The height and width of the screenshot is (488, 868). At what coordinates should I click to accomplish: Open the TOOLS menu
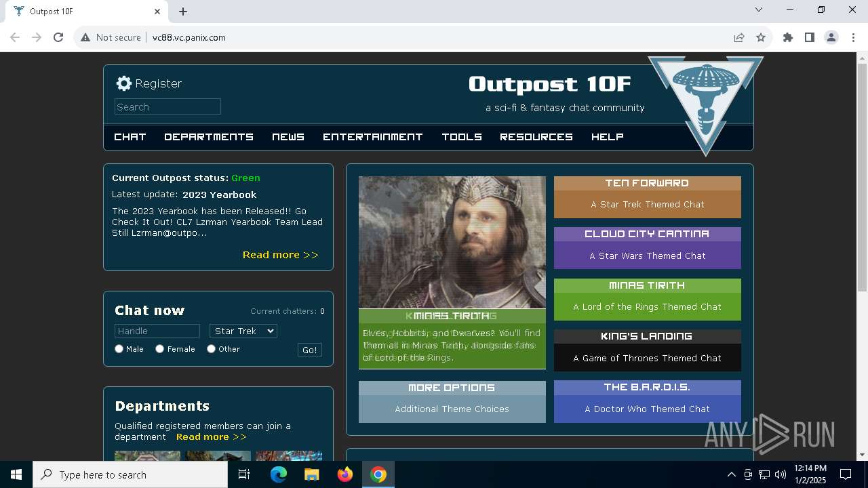[x=462, y=137]
